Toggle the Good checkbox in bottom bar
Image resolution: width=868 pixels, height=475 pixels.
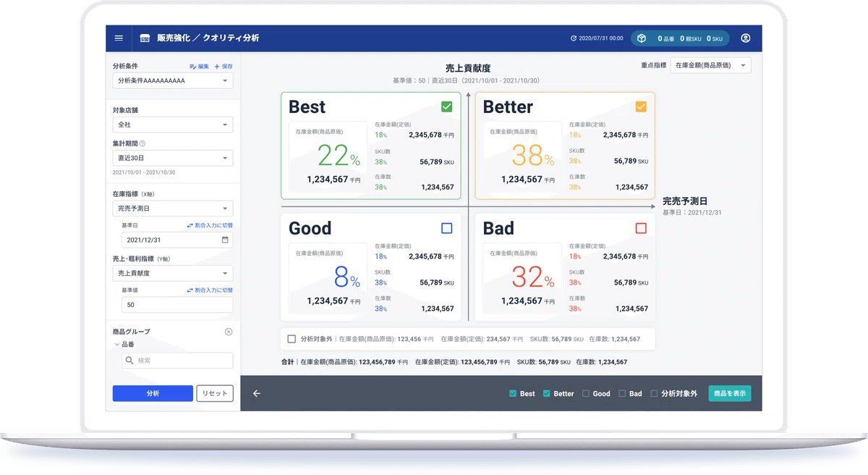click(x=586, y=394)
